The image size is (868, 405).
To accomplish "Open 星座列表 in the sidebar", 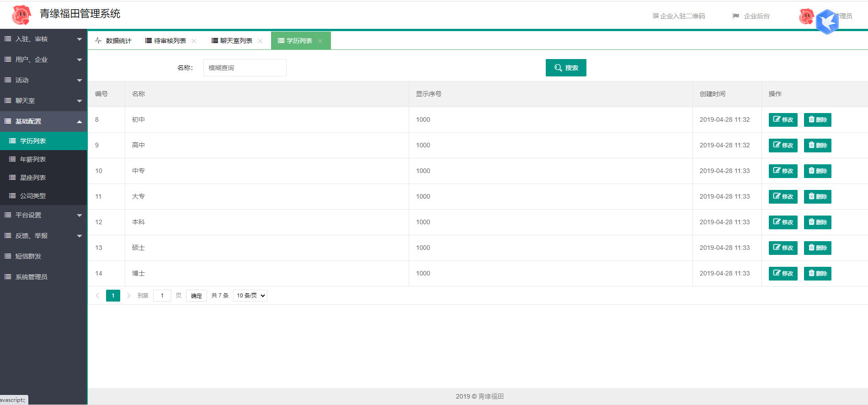I will pos(43,178).
